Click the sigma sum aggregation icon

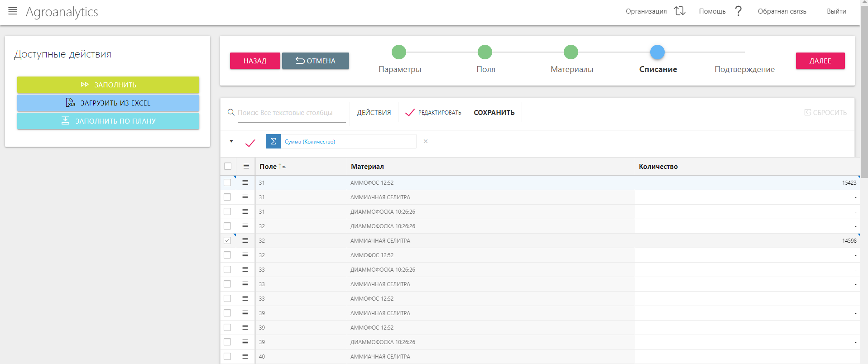[x=273, y=141]
